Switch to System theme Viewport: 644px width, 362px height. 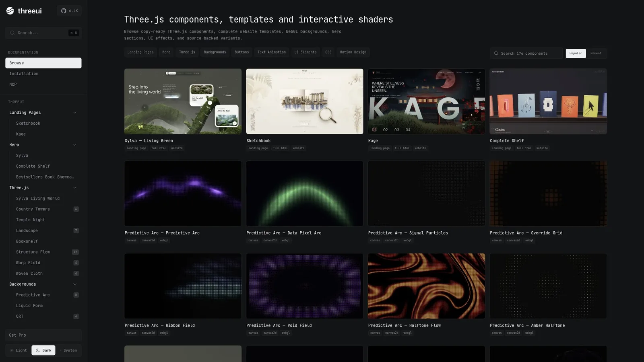tap(68, 350)
